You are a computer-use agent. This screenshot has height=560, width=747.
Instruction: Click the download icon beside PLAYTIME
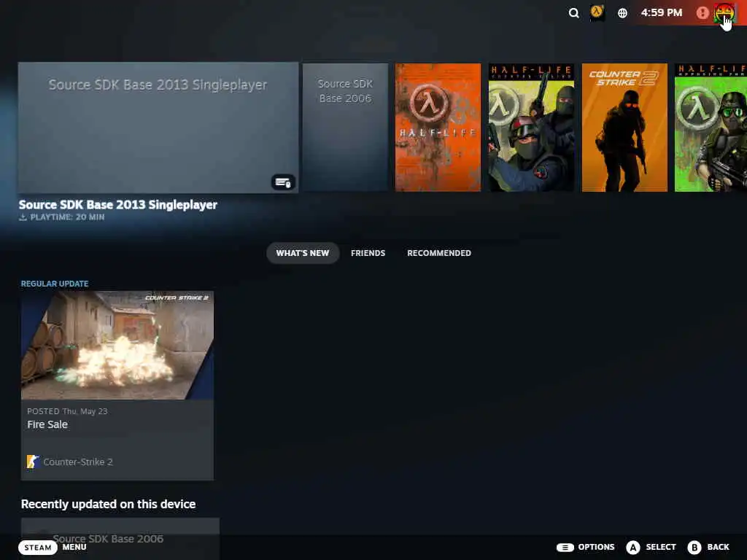[23, 217]
